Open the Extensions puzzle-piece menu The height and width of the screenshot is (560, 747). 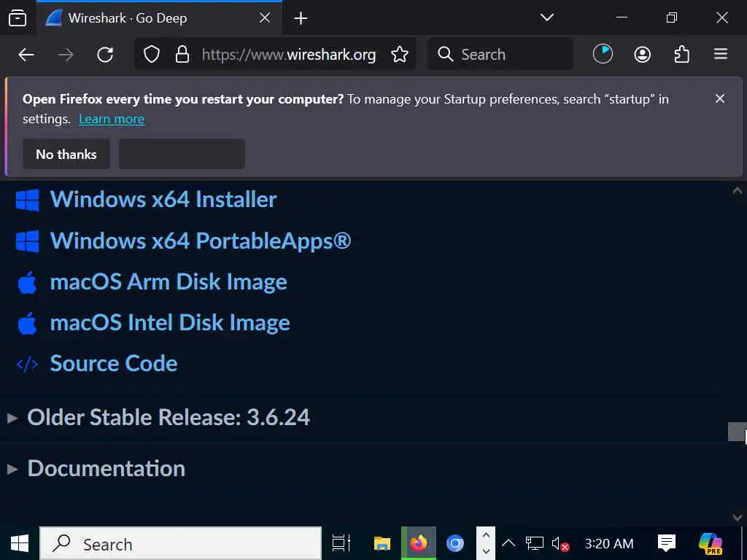tap(682, 54)
